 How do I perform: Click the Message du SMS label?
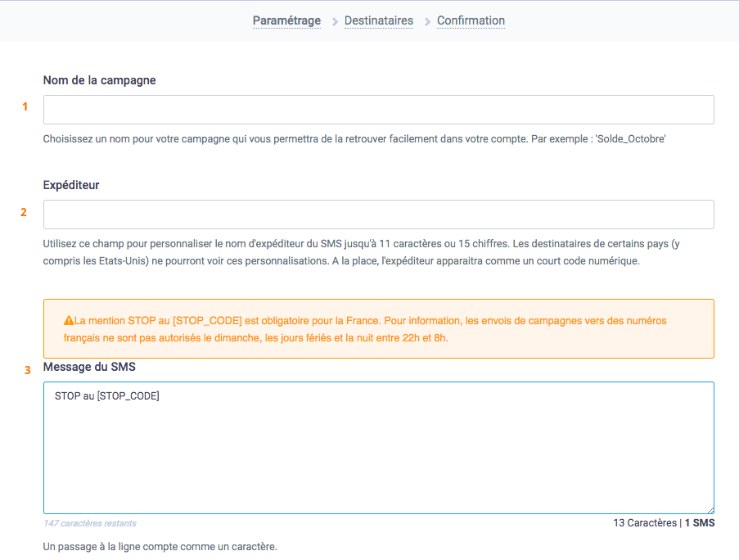pyautogui.click(x=89, y=367)
